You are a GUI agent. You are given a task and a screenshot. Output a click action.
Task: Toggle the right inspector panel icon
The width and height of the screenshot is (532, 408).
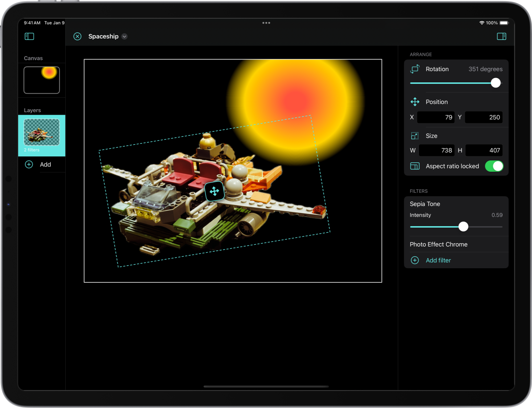(501, 36)
